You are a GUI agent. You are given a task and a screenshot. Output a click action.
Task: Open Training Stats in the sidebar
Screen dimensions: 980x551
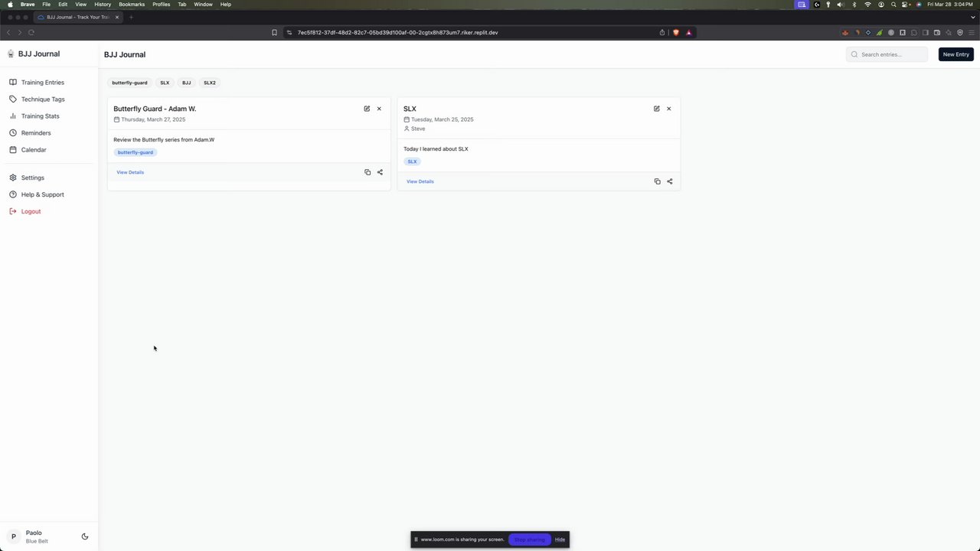[49, 116]
